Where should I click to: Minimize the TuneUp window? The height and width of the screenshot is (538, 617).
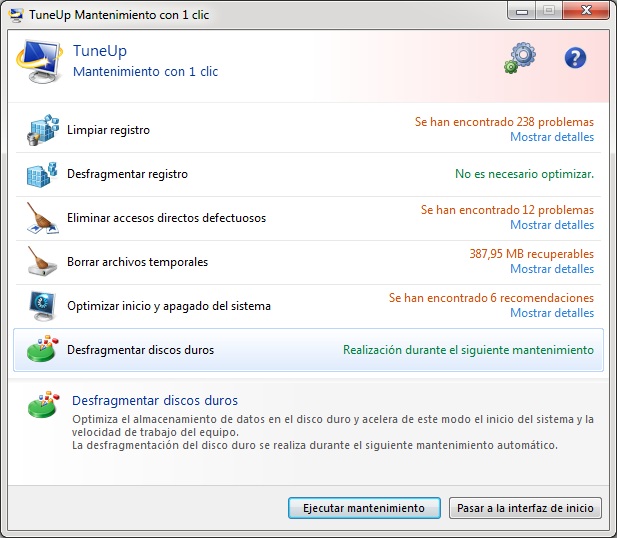522,11
